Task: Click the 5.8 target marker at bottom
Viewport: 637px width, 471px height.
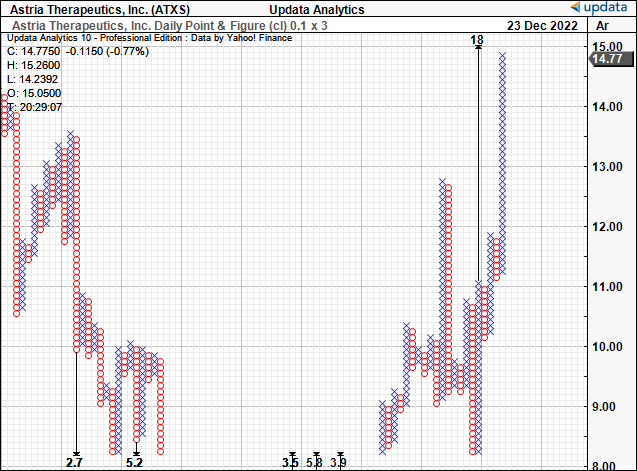Action: click(x=314, y=462)
